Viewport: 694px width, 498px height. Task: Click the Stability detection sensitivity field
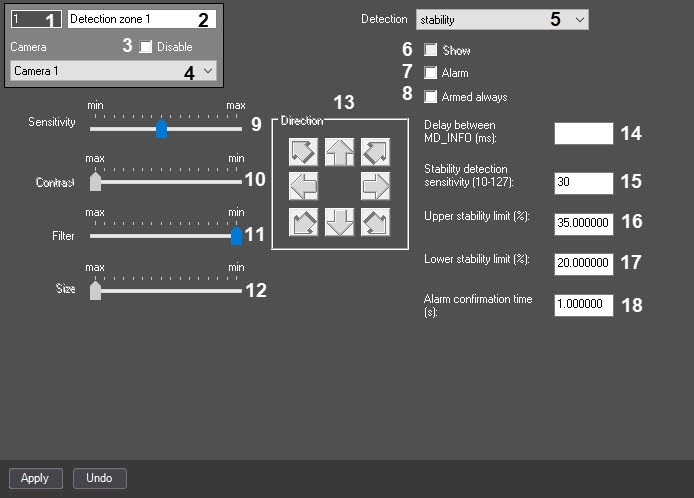584,183
